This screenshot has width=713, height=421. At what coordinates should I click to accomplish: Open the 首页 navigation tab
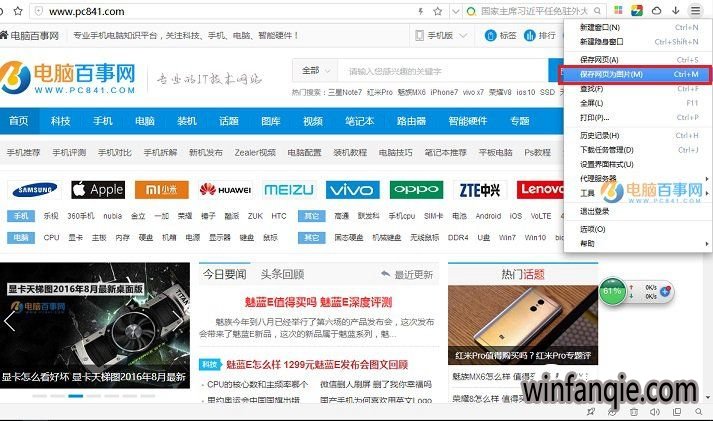19,121
